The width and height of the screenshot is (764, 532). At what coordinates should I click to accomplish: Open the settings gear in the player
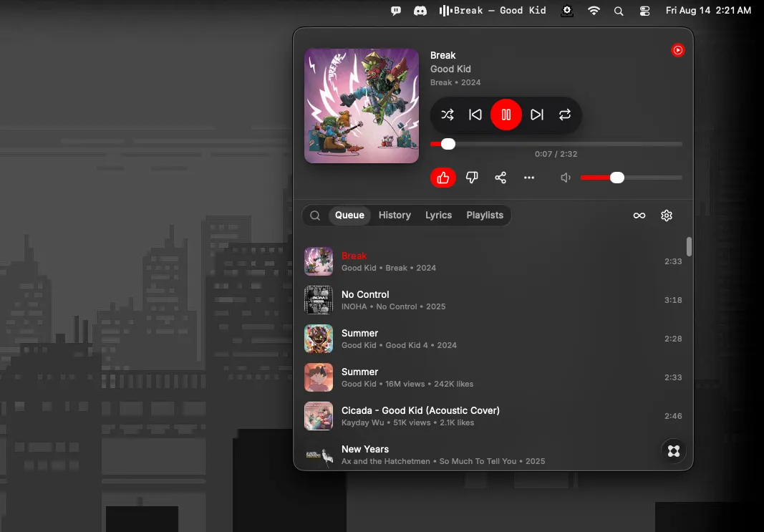coord(667,216)
